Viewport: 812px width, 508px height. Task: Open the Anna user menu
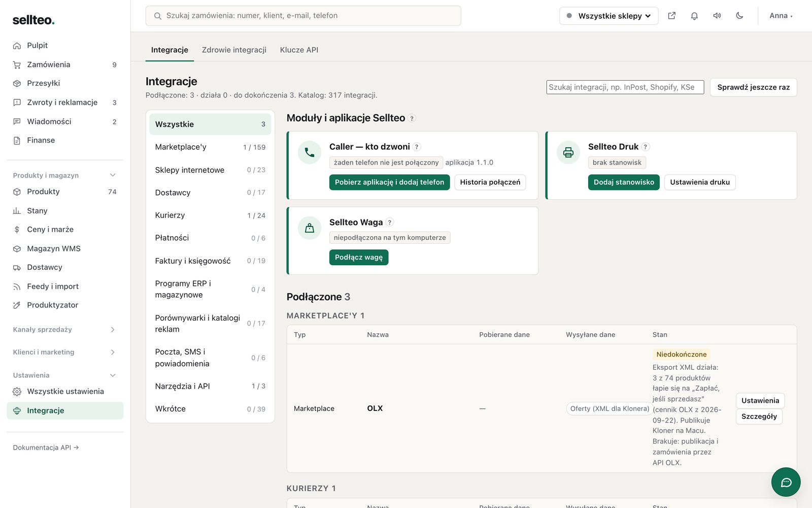781,16
